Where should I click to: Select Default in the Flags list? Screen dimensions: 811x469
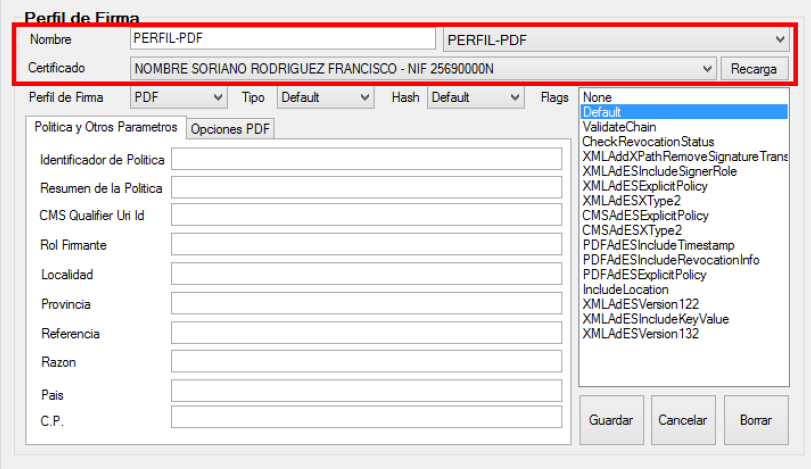pos(684,112)
